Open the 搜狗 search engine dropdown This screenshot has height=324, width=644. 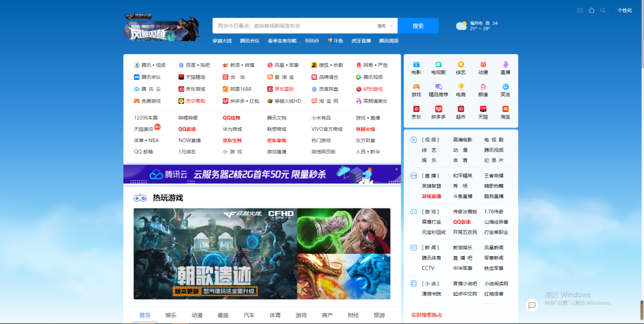pyautogui.click(x=385, y=26)
